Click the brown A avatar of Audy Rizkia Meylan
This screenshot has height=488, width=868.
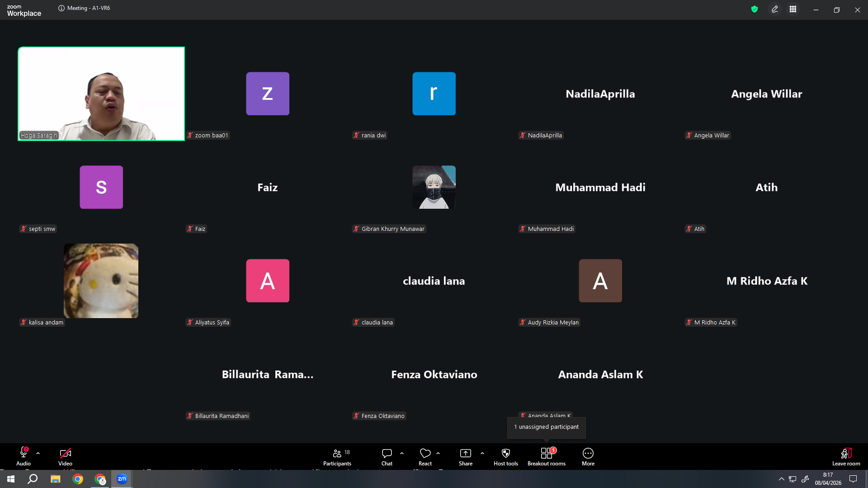click(x=600, y=281)
